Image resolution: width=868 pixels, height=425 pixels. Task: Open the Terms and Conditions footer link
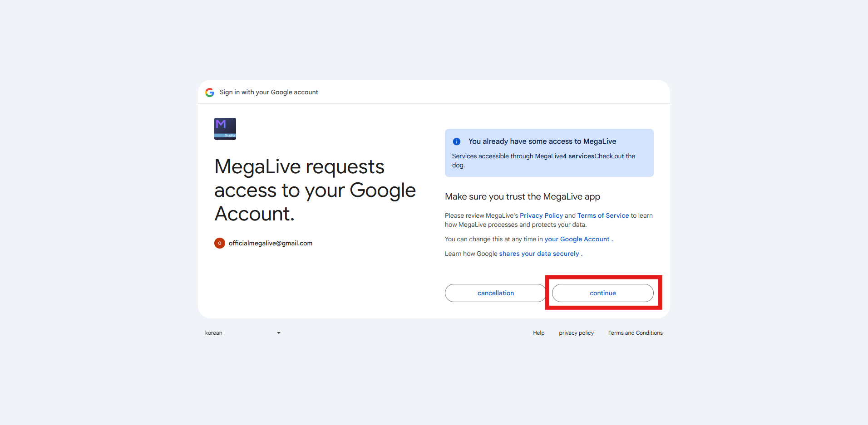click(636, 333)
